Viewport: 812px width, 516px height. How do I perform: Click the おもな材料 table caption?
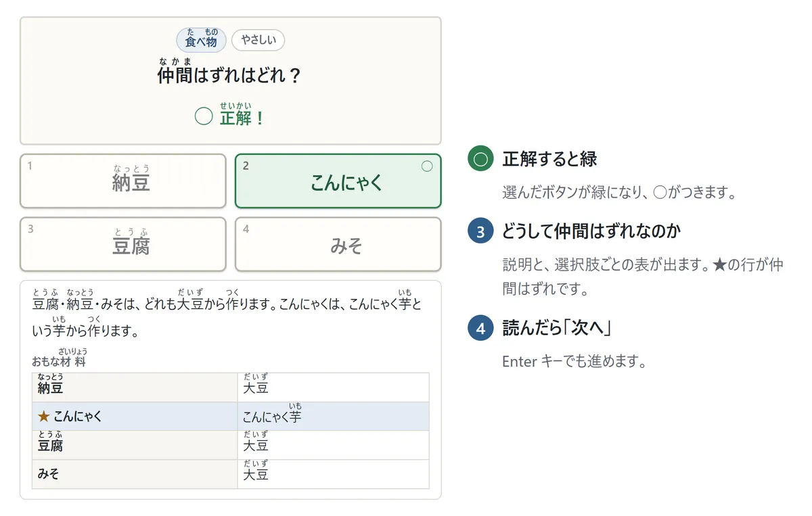pos(60,358)
